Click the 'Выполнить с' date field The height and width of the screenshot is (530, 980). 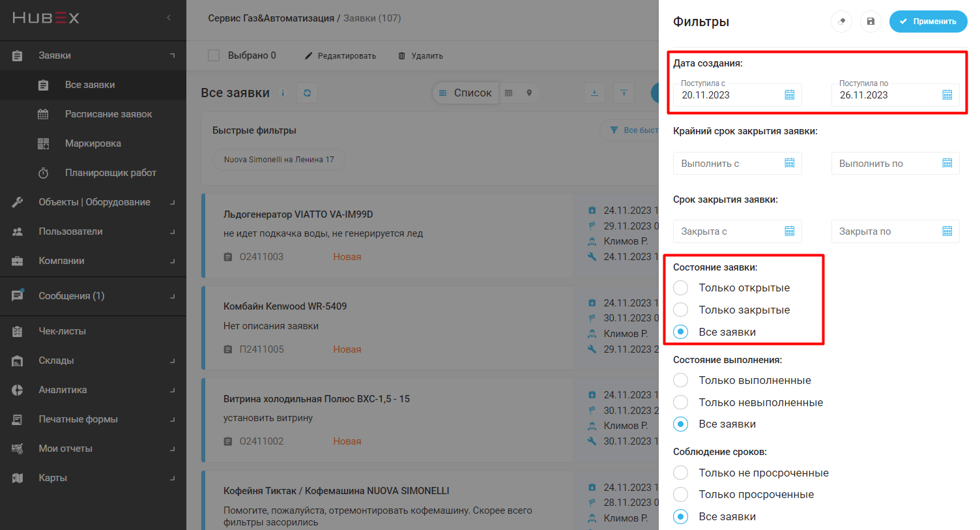pos(728,164)
